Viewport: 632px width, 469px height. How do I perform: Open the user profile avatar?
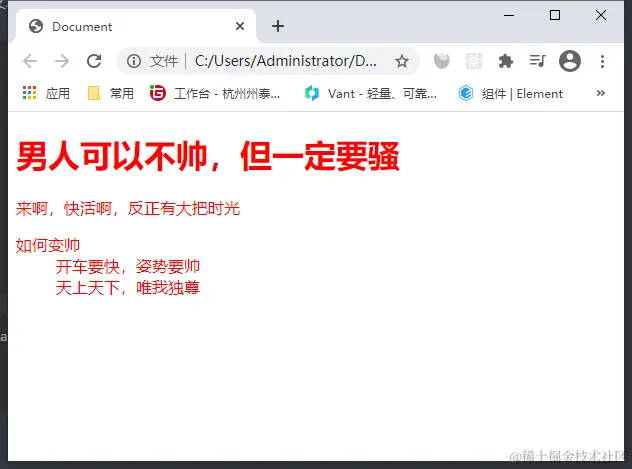point(570,61)
